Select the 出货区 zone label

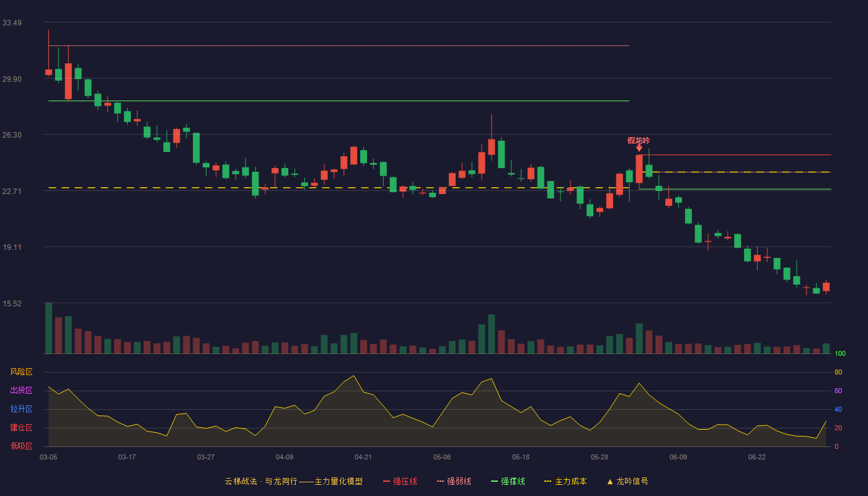pos(21,391)
